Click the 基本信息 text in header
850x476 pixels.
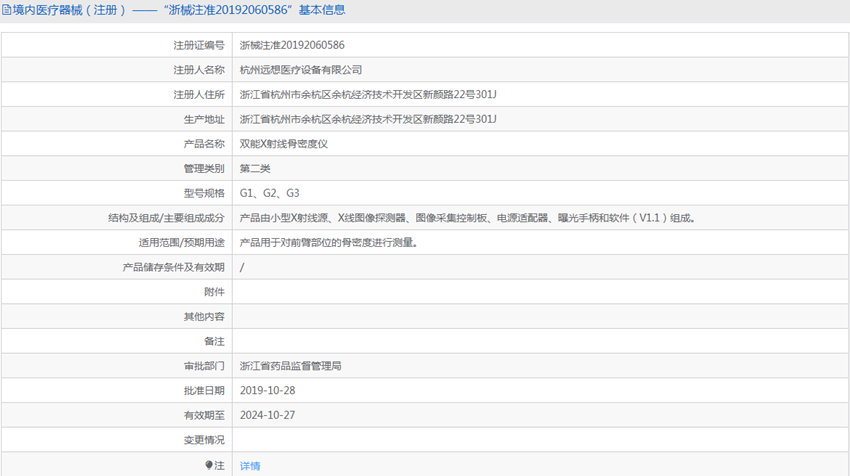point(322,10)
